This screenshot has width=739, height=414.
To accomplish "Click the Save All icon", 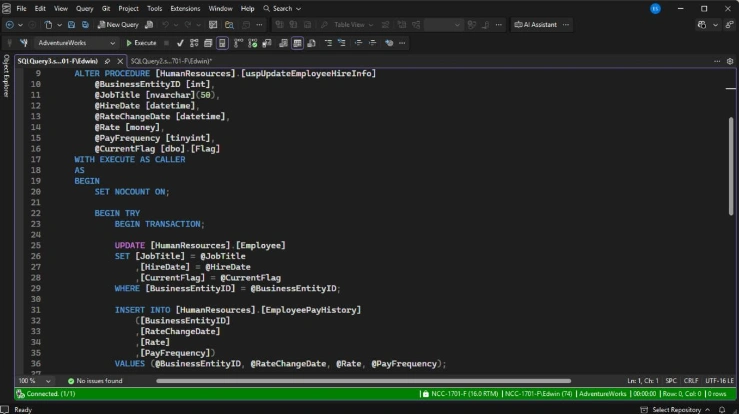I will tap(85, 25).
